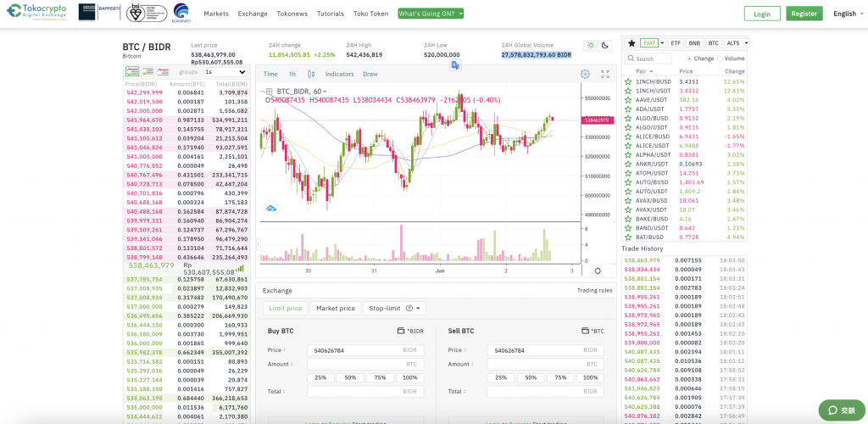Screen dimensions: 868x424
Task: Click wallet icon beside *BIDR
Action: tap(401, 331)
